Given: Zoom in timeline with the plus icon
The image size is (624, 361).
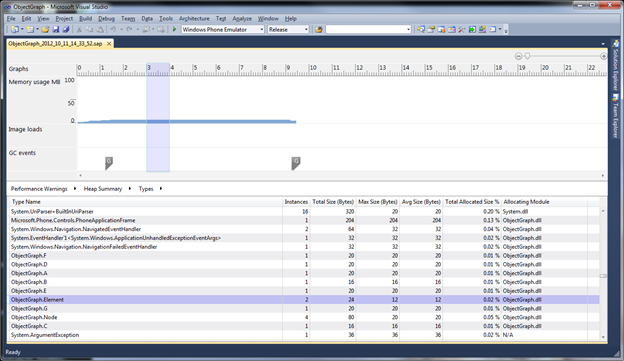Looking at the screenshot, I should [x=603, y=56].
